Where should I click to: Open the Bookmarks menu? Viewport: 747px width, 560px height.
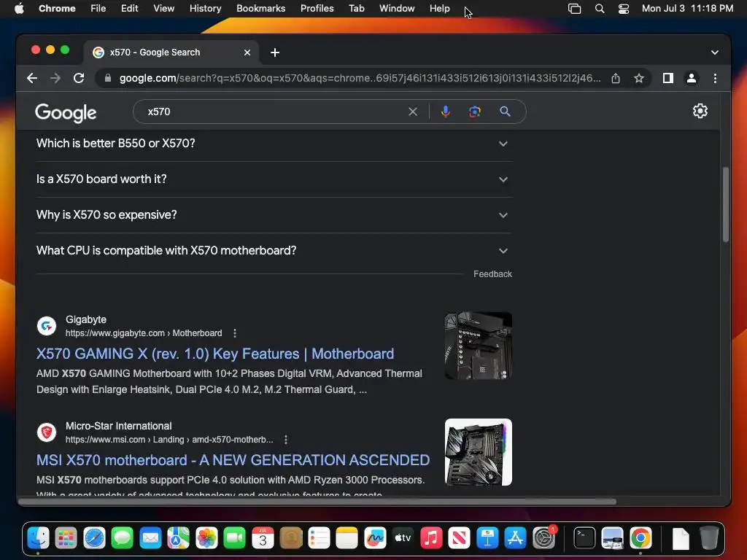(x=261, y=9)
